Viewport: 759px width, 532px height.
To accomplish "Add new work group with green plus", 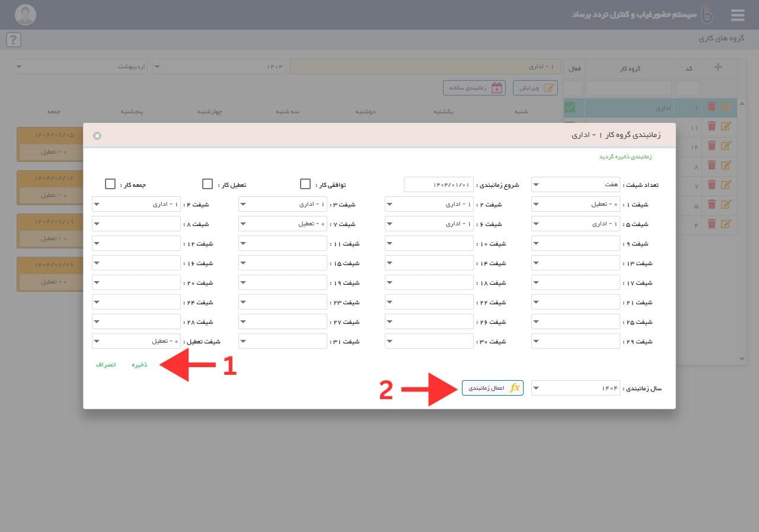I will [x=718, y=68].
